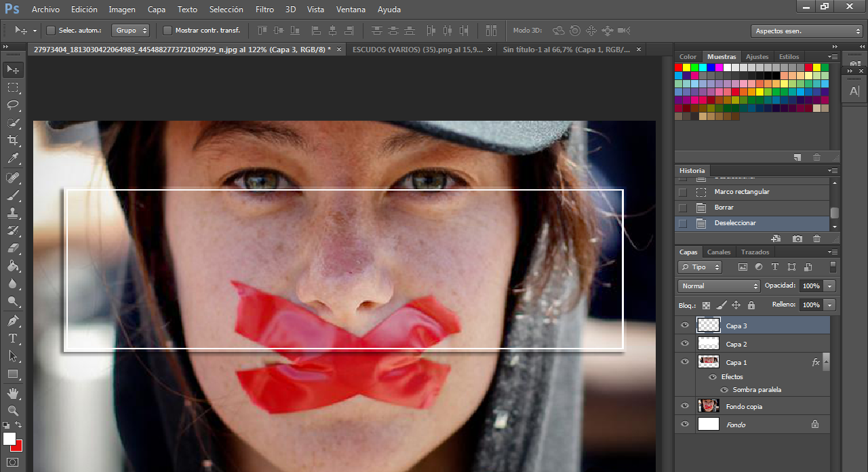Image resolution: width=868 pixels, height=472 pixels.
Task: Hide the Capa 2 layer
Action: (685, 344)
